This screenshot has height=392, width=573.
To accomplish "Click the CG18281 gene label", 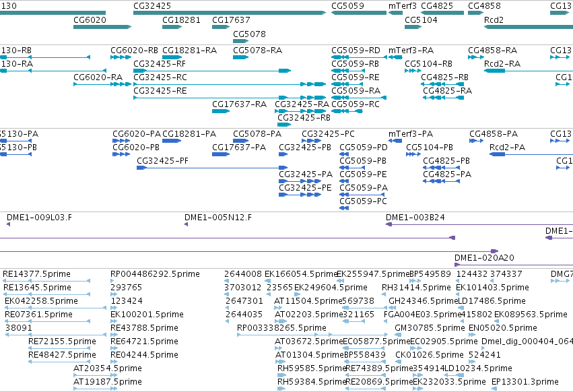I will (x=181, y=20).
